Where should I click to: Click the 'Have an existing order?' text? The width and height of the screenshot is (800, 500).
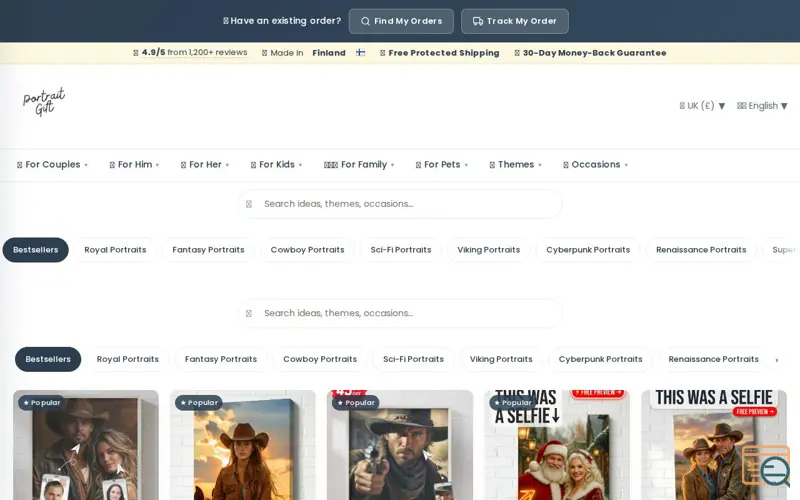285,21
